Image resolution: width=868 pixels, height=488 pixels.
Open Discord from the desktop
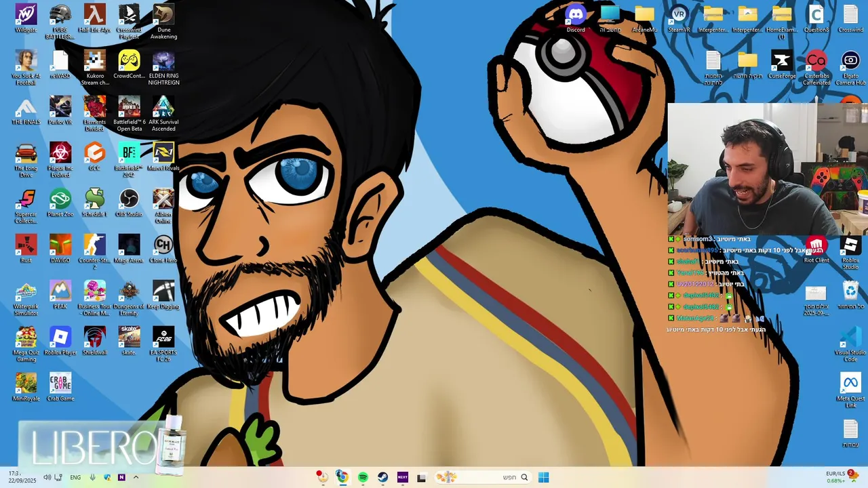coord(576,18)
